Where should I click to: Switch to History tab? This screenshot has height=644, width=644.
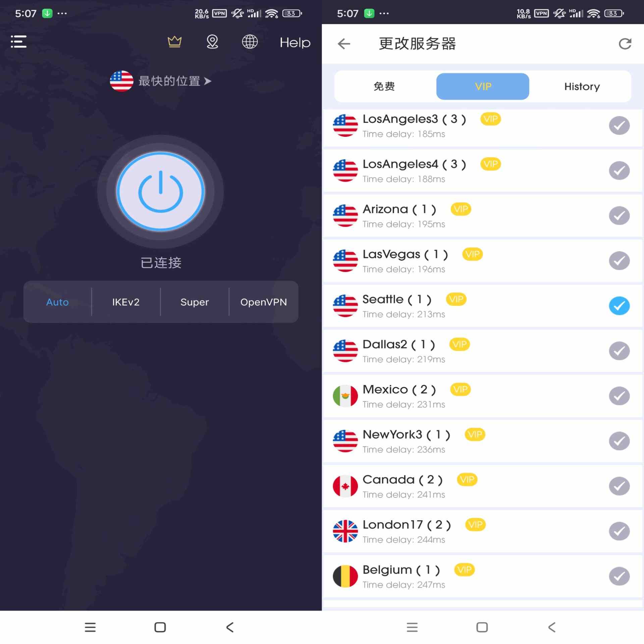[582, 86]
